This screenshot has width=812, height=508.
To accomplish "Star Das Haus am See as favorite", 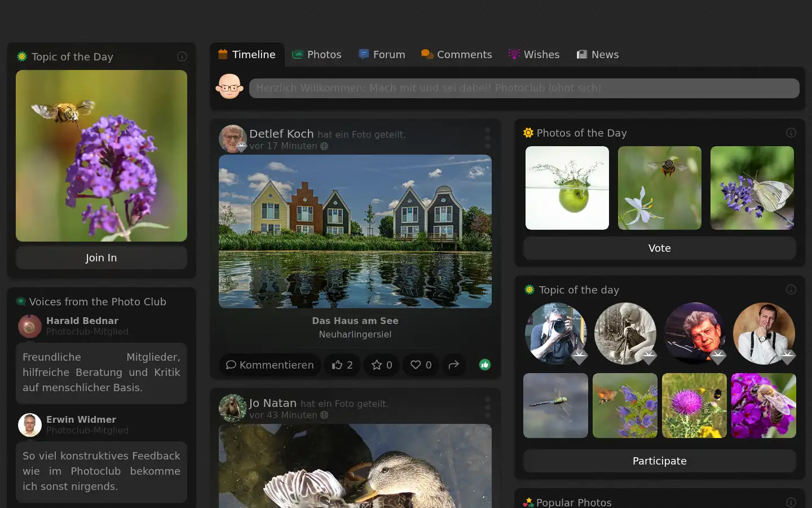I will pyautogui.click(x=382, y=365).
